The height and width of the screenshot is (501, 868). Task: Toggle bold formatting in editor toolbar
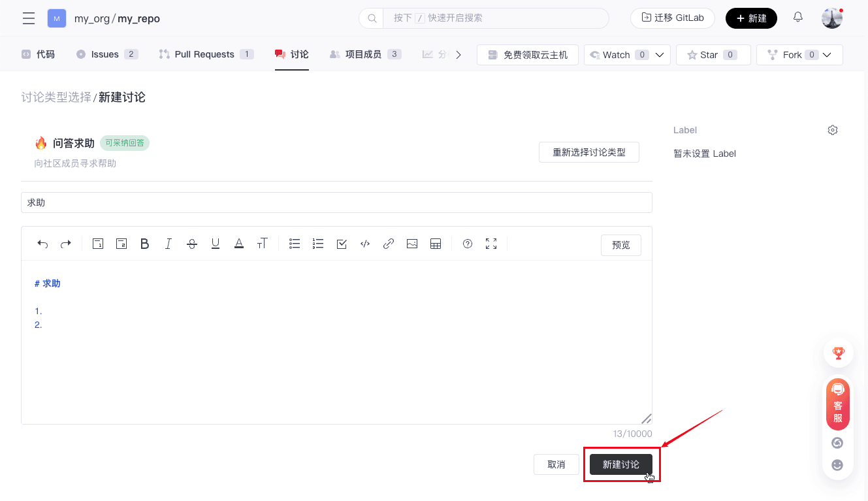point(145,244)
